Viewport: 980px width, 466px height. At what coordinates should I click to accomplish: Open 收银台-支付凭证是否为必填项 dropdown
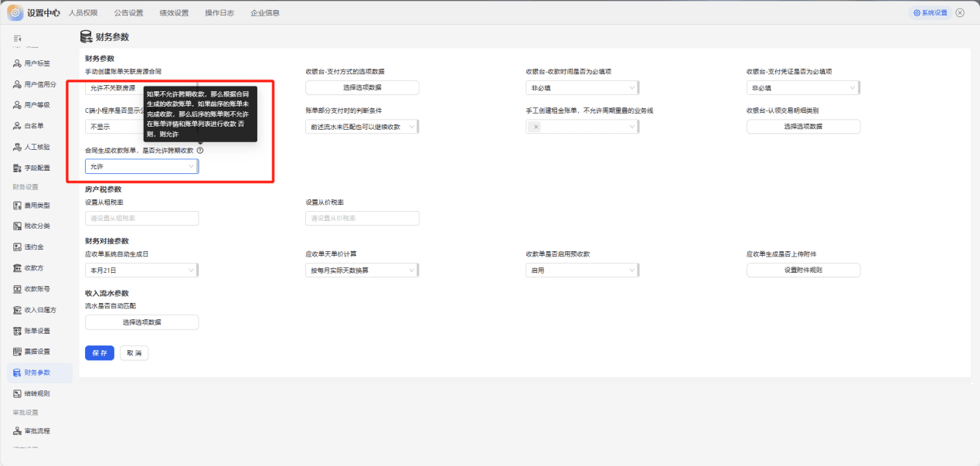click(803, 88)
